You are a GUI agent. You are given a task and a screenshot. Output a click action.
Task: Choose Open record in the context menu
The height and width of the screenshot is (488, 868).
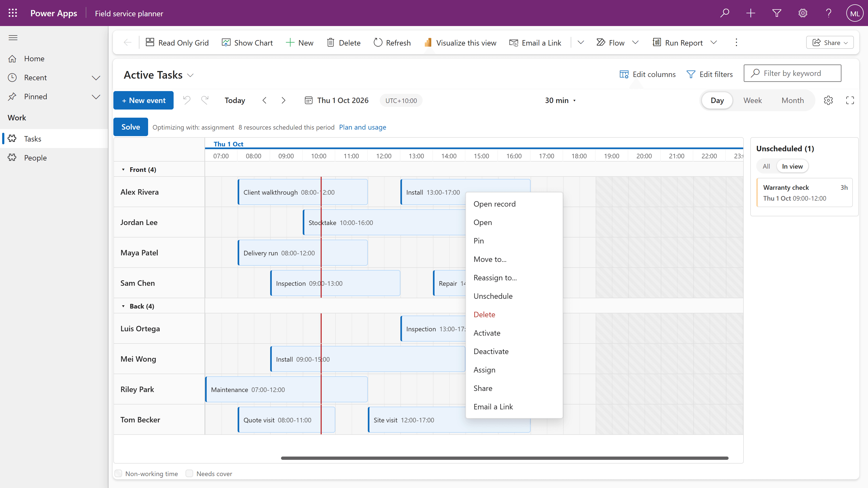[x=514, y=204]
